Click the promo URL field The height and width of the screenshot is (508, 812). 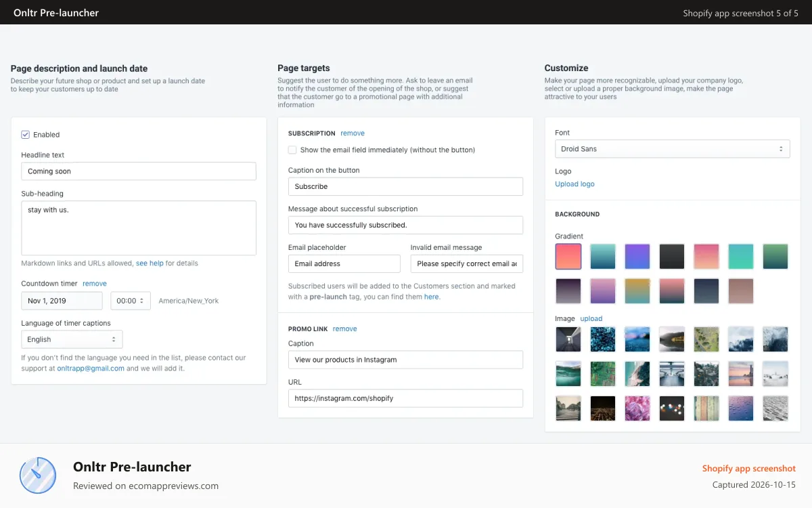tap(405, 398)
